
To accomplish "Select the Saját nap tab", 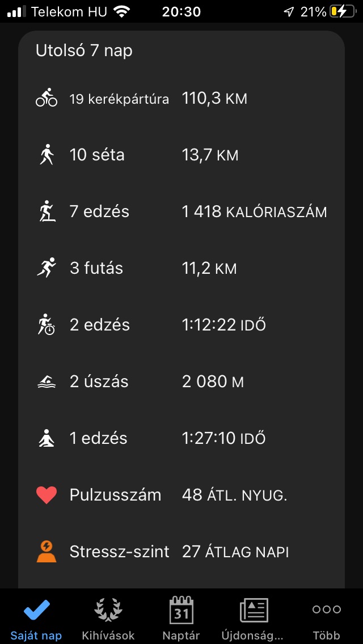I will (x=36, y=618).
